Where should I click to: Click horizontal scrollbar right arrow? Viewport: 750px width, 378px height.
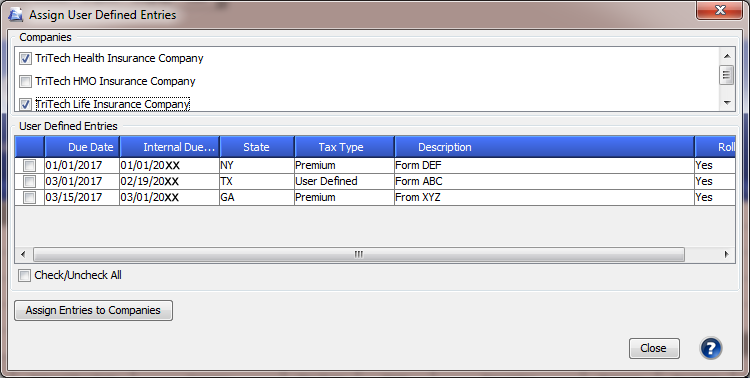(727, 255)
